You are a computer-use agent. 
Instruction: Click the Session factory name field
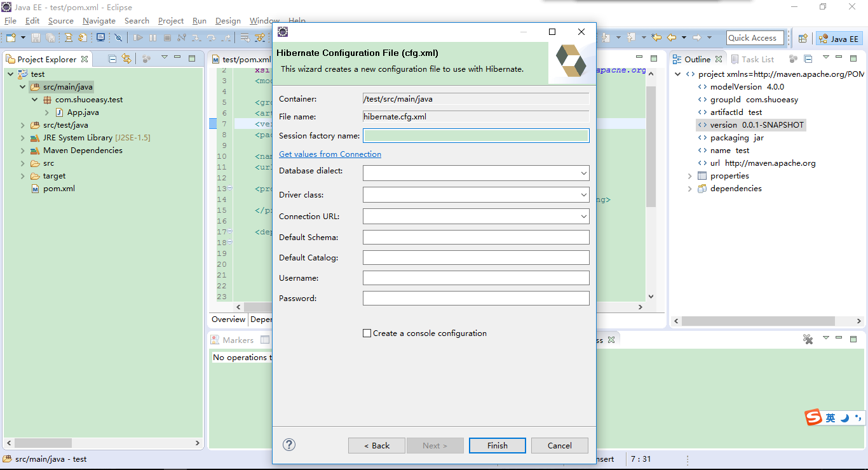[x=476, y=135]
